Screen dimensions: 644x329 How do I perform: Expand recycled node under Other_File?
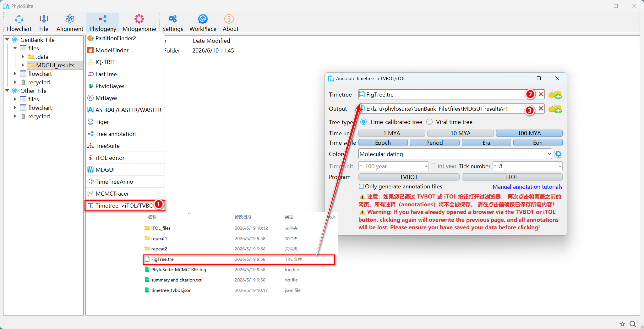pyautogui.click(x=15, y=116)
